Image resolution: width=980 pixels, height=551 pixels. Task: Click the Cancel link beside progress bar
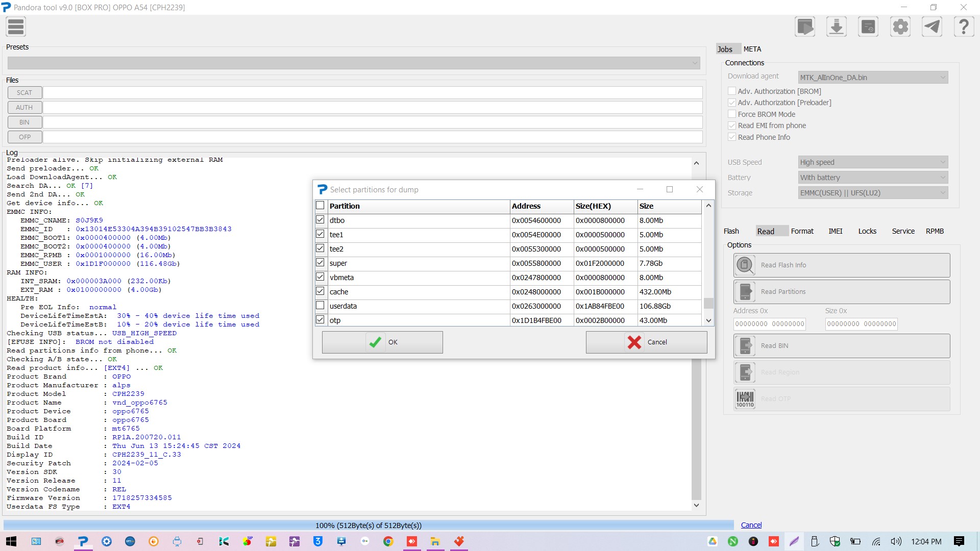(751, 525)
